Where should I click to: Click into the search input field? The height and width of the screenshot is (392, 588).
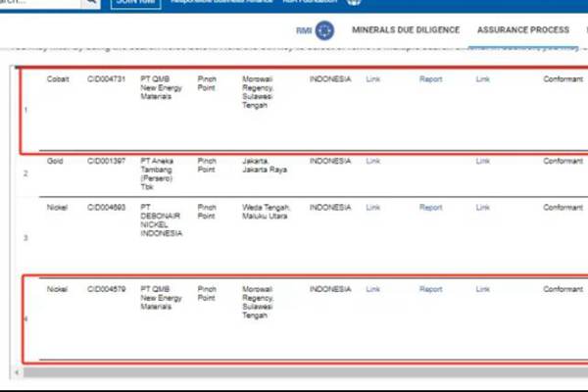(x=39, y=3)
